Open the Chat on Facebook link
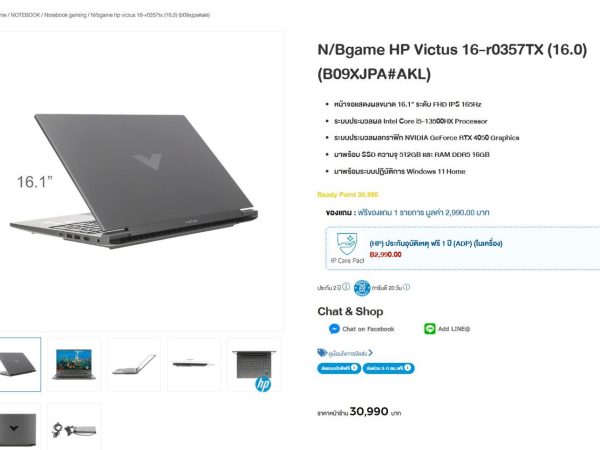This screenshot has height=450, width=600. tap(368, 329)
